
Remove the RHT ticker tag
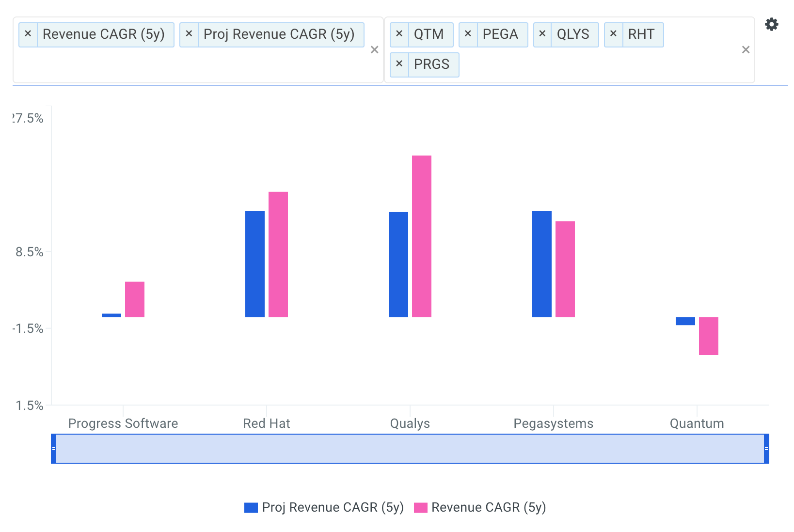614,34
